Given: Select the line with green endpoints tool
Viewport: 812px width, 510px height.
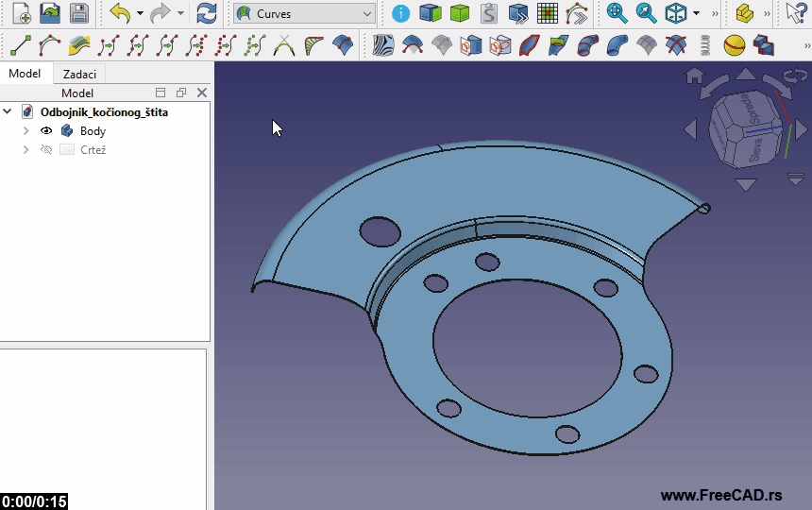Looking at the screenshot, I should click(x=20, y=45).
